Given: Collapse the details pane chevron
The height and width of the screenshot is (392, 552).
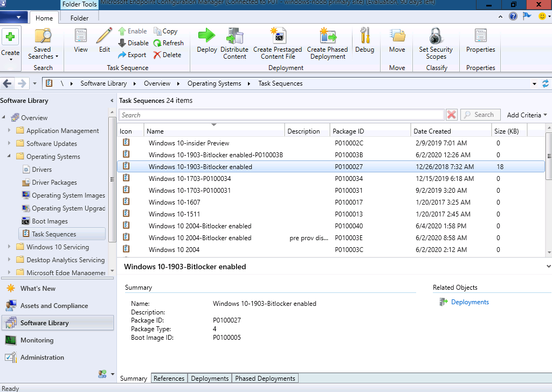Looking at the screenshot, I should click(548, 267).
